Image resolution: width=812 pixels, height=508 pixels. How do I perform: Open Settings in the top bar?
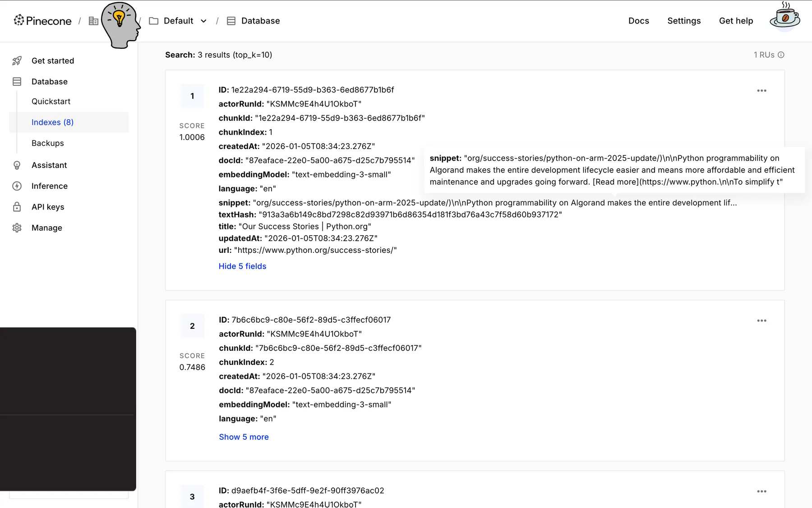[684, 21]
